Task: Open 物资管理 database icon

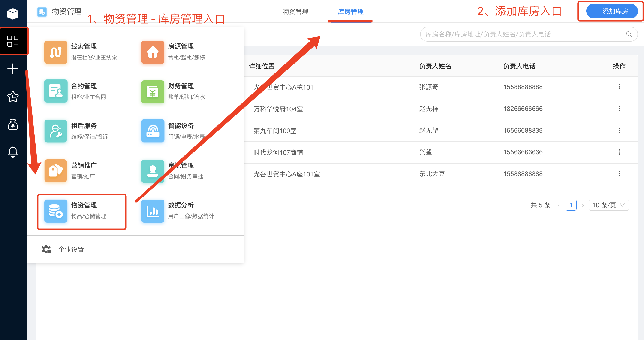Action: point(56,211)
